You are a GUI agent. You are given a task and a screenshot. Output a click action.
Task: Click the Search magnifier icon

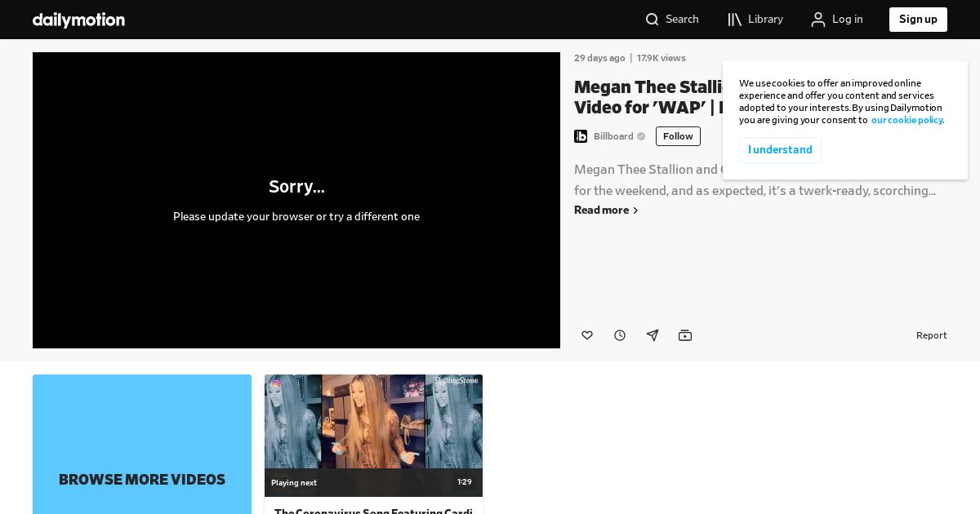click(x=652, y=20)
